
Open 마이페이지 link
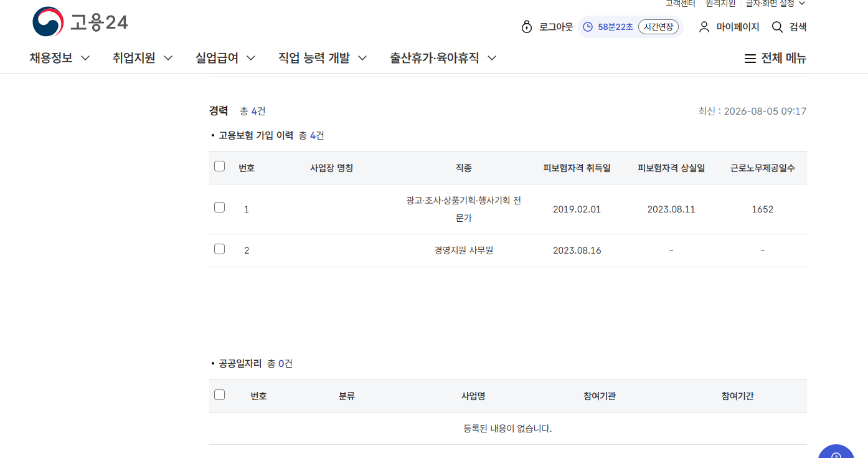coord(738,27)
